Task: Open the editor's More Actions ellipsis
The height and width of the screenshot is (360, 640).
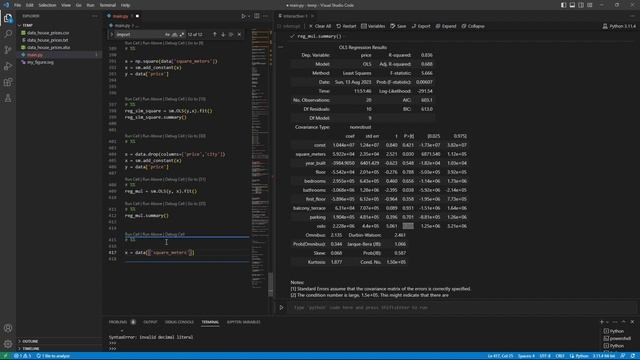Action: point(266,16)
